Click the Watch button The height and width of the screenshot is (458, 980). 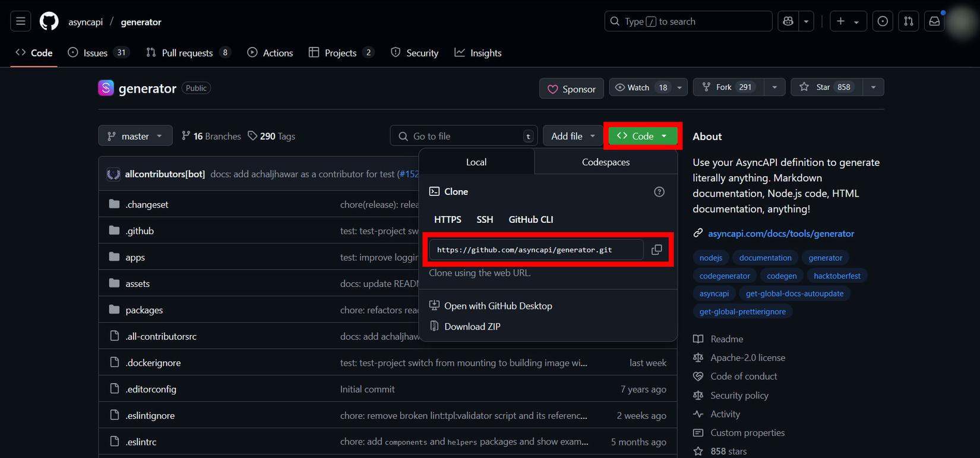(641, 87)
